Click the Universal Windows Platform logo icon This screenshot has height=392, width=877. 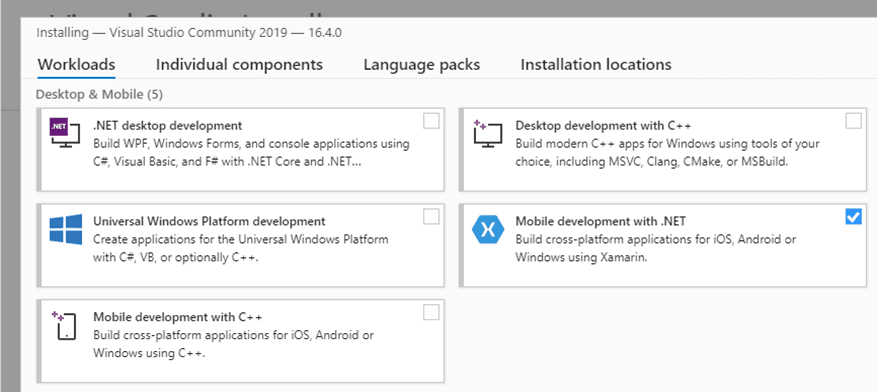pos(65,229)
